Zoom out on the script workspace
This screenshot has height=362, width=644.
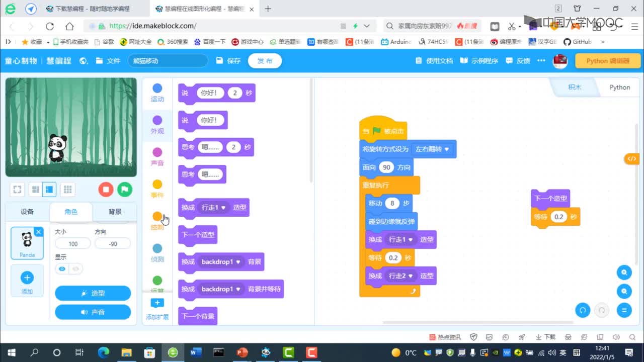[x=624, y=291]
